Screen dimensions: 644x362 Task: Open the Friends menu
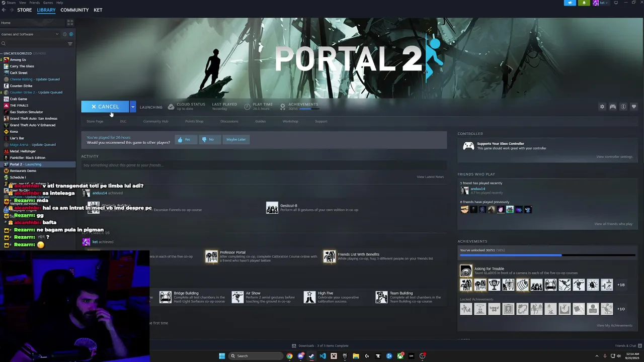[x=34, y=3]
